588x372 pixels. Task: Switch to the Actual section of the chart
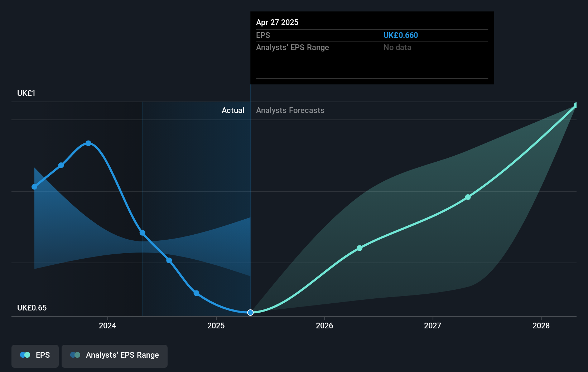[233, 111]
